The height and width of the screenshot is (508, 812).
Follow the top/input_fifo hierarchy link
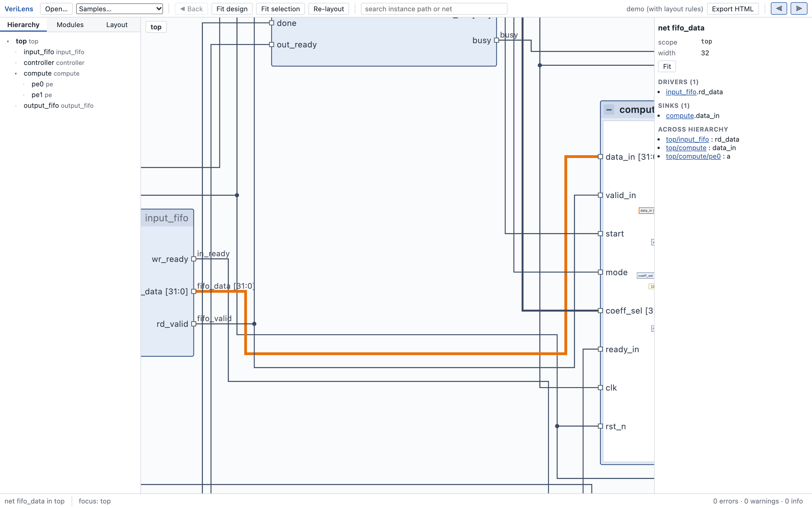(x=687, y=139)
